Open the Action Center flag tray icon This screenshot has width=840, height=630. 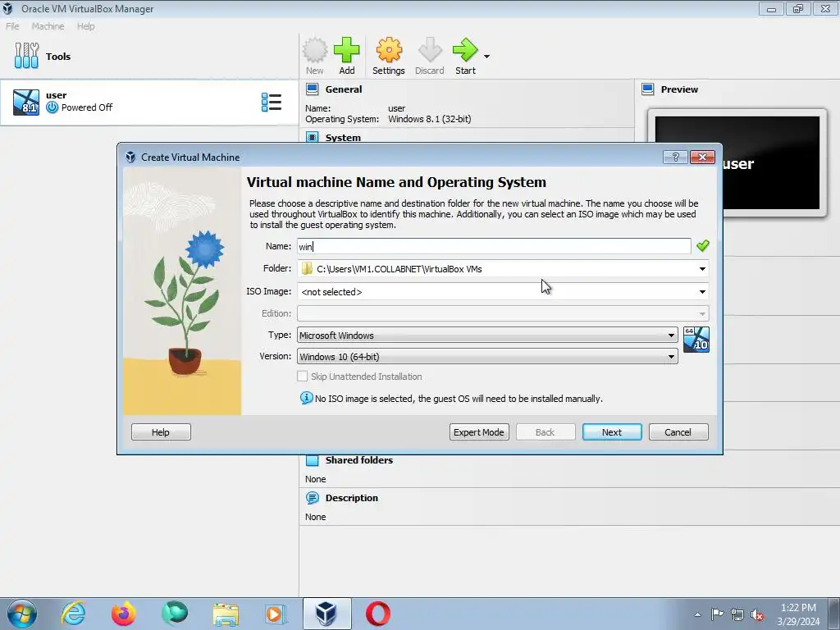point(717,614)
